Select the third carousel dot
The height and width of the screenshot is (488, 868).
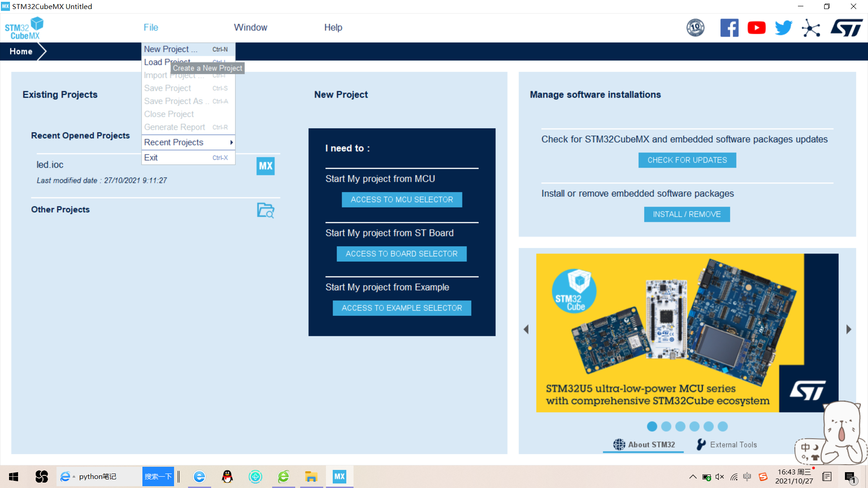[x=680, y=427]
